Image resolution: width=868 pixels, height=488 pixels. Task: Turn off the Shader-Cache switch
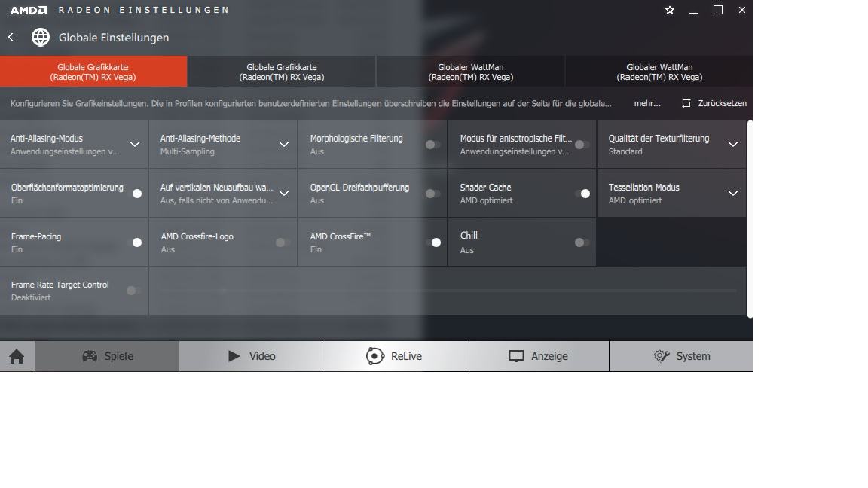pyautogui.click(x=582, y=193)
